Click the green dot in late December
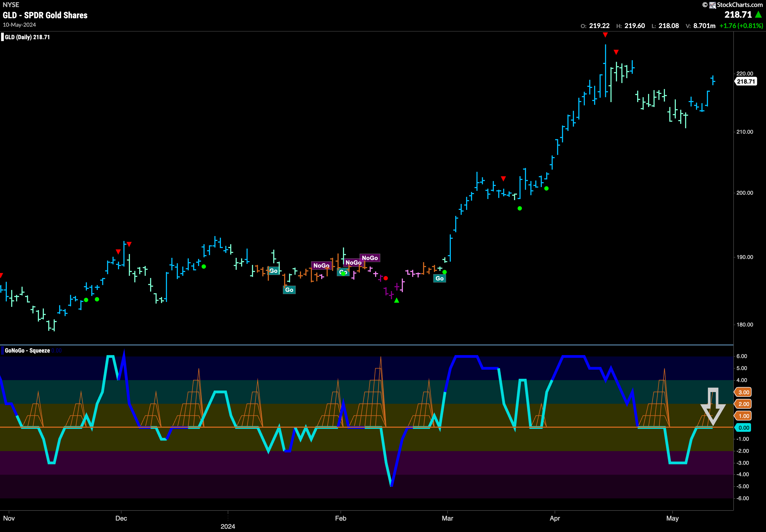The width and height of the screenshot is (766, 532). pyautogui.click(x=204, y=266)
